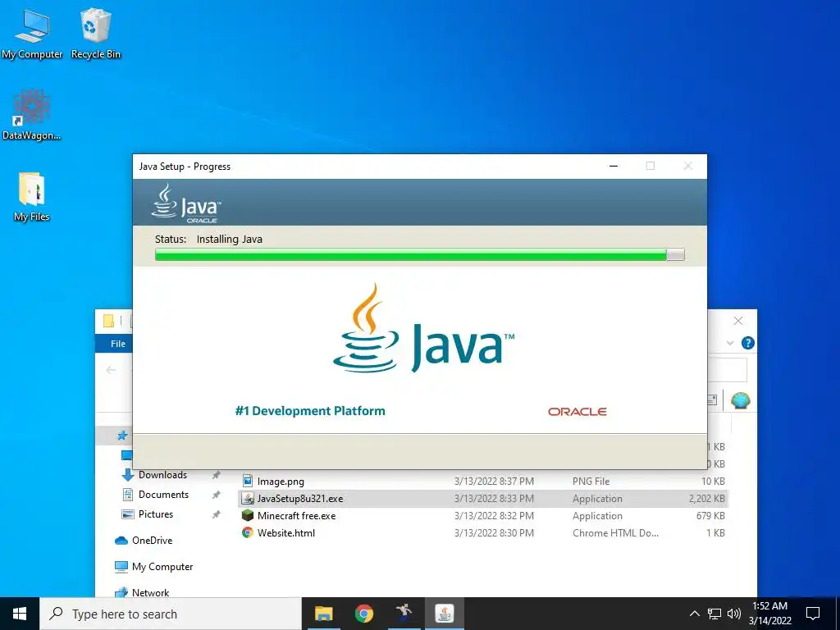Viewport: 840px width, 630px height.
Task: Show hidden system tray icons
Action: click(x=694, y=614)
